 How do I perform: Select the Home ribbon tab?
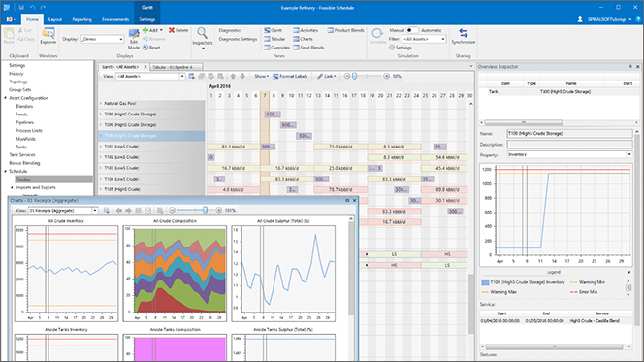[32, 19]
